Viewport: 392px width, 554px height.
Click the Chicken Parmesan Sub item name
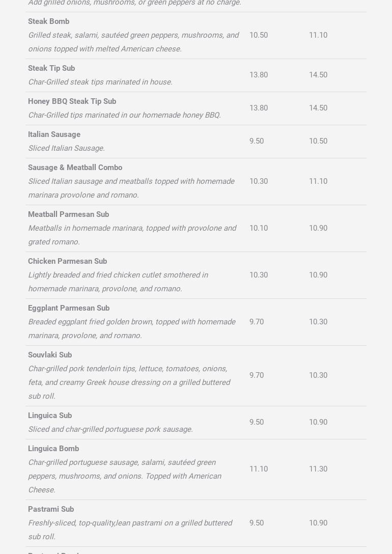coord(67,261)
